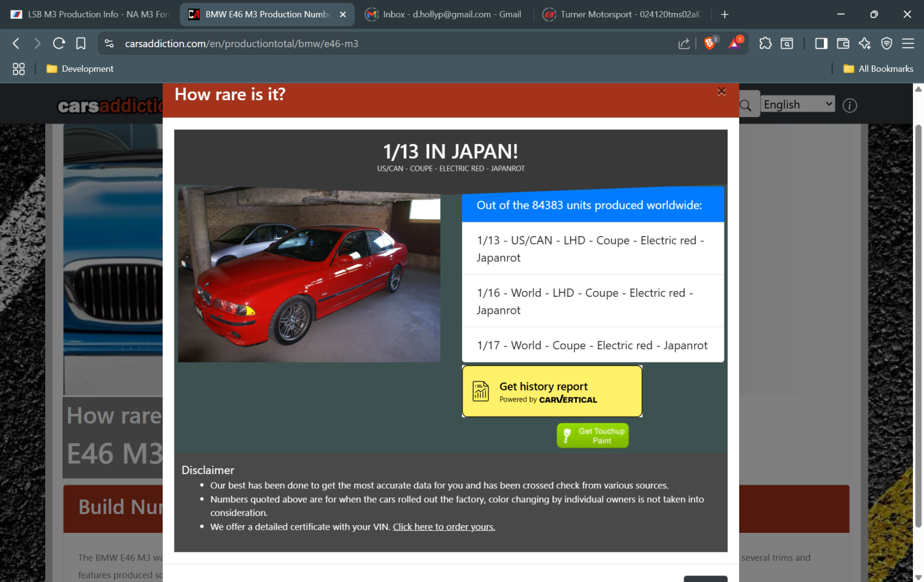Go forward in browser history
The height and width of the screenshot is (582, 924).
click(37, 43)
